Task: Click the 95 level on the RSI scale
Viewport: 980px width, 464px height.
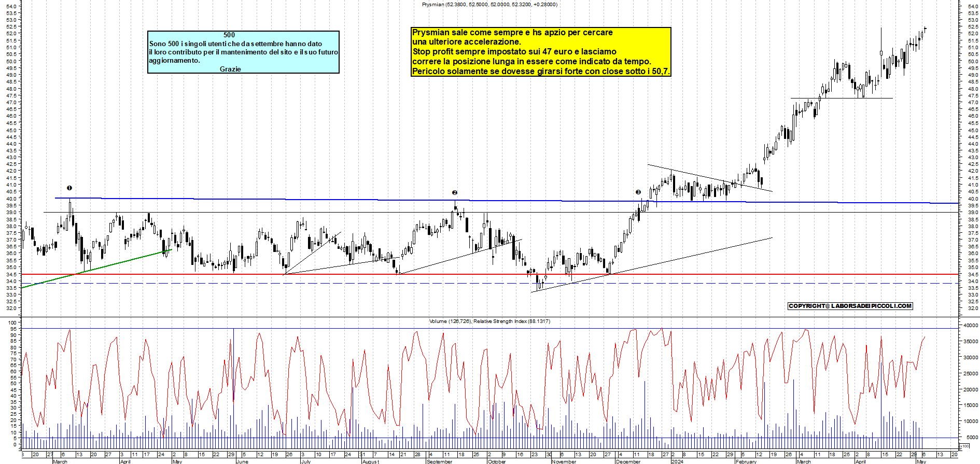Action: (13, 329)
